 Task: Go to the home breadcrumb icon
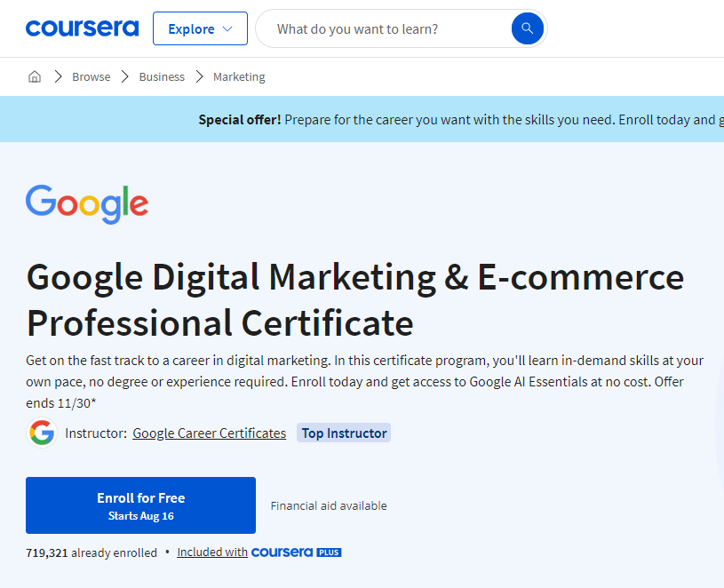pyautogui.click(x=35, y=76)
